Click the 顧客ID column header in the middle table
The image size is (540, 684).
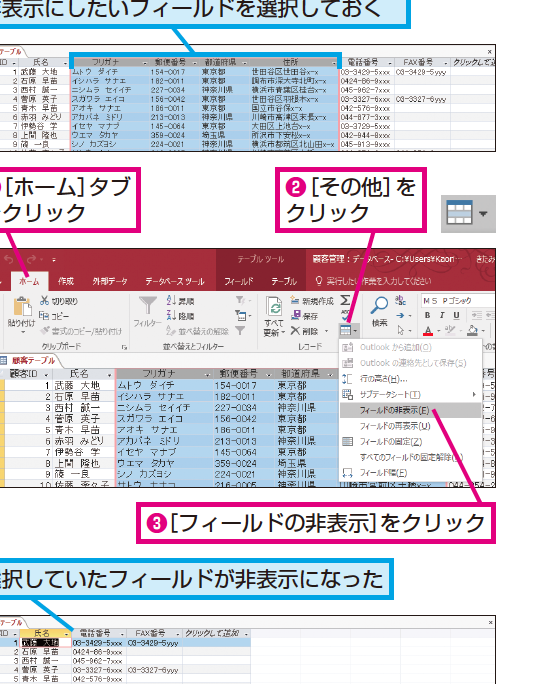[x=27, y=374]
